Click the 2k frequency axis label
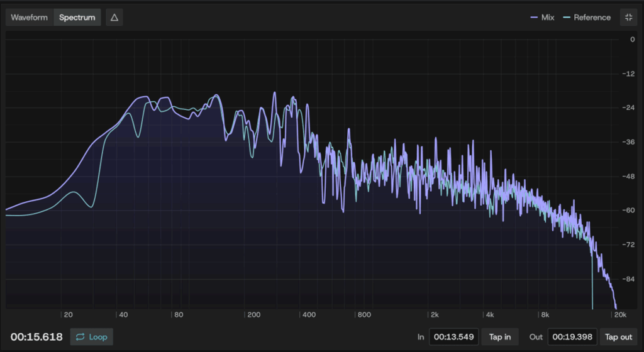Image resolution: width=644 pixels, height=352 pixels. (435, 315)
